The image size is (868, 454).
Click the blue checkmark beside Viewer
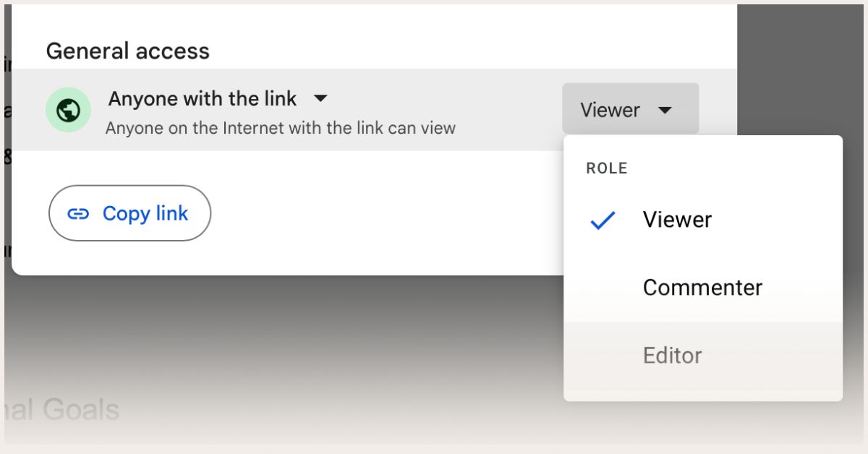pos(603,220)
